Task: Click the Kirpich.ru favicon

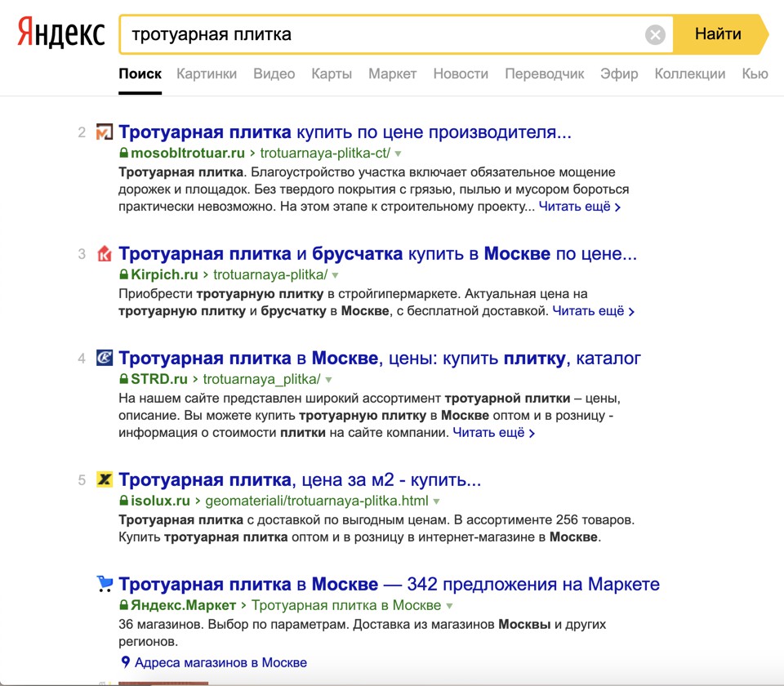Action: click(105, 253)
